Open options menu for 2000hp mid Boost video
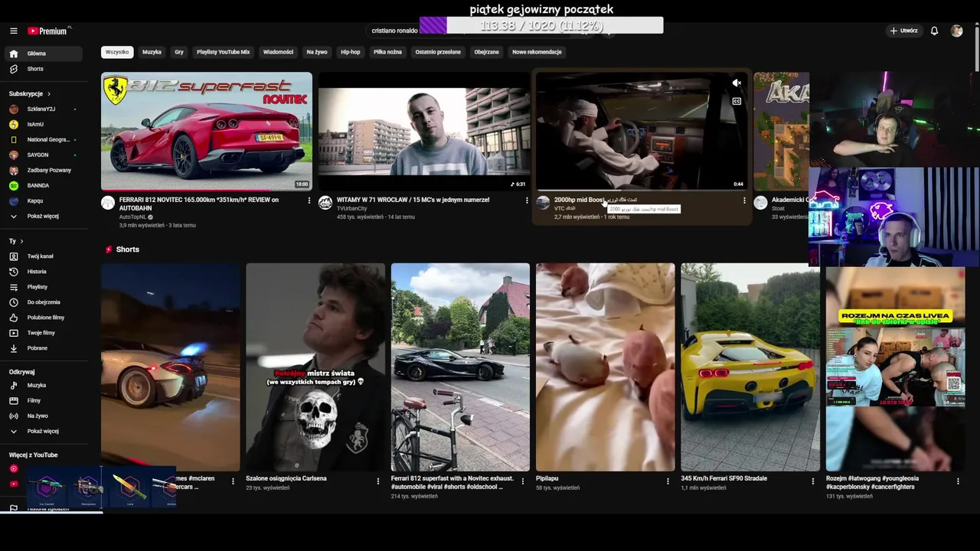The height and width of the screenshot is (551, 980). [x=744, y=201]
